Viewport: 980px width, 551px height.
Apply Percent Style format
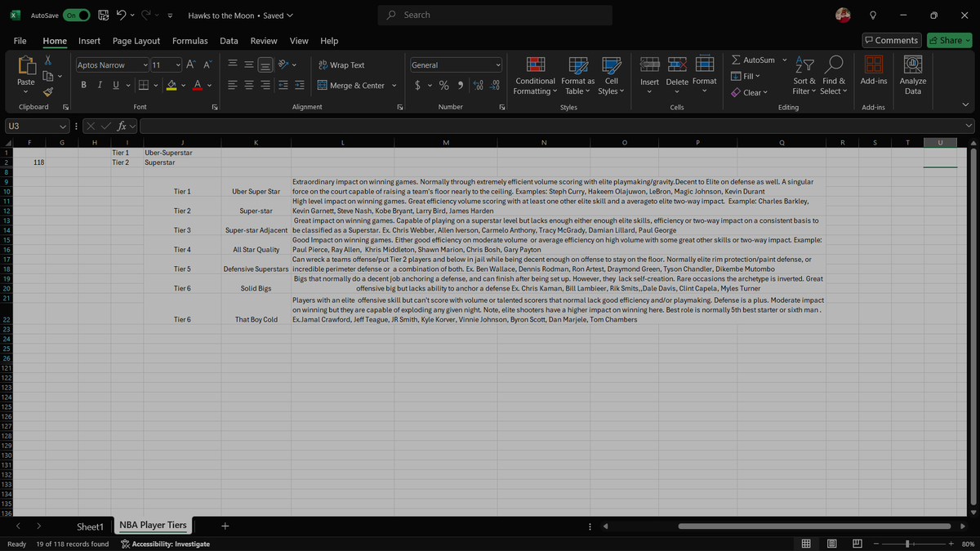point(444,85)
